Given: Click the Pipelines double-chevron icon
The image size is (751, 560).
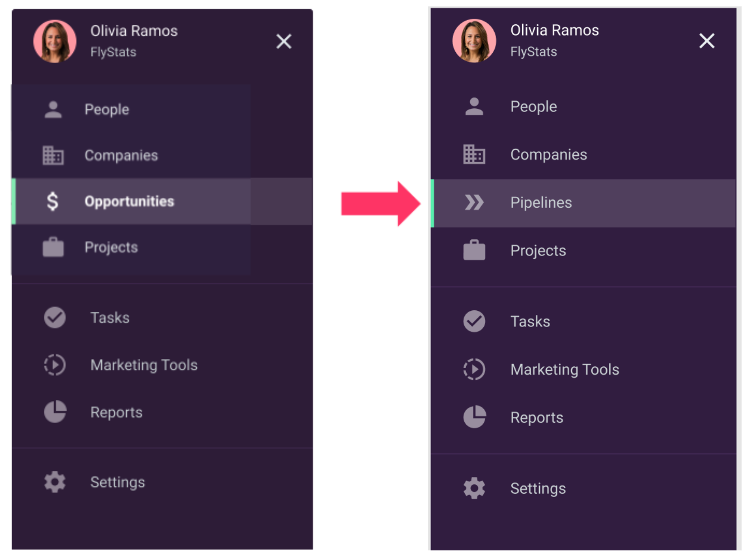Looking at the screenshot, I should pos(474,203).
